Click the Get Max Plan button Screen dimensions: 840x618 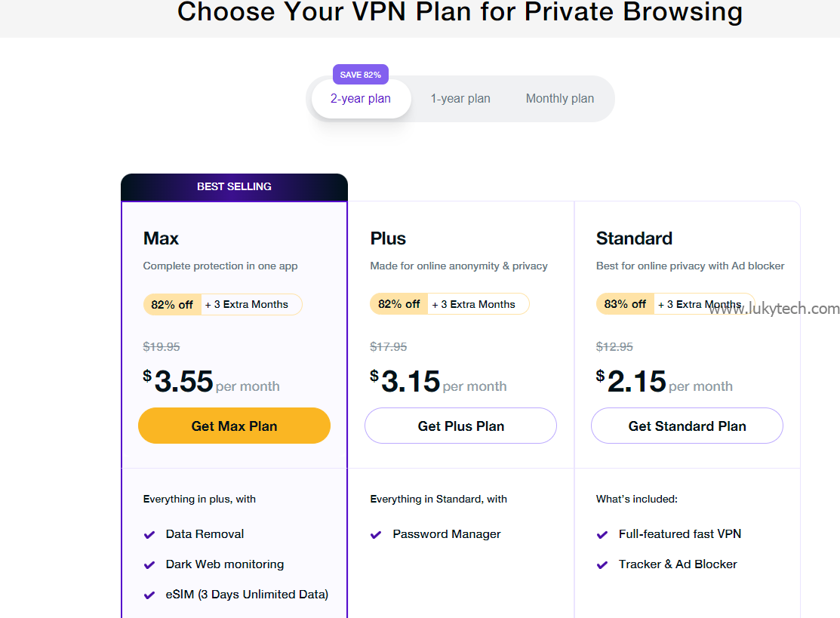(x=234, y=426)
